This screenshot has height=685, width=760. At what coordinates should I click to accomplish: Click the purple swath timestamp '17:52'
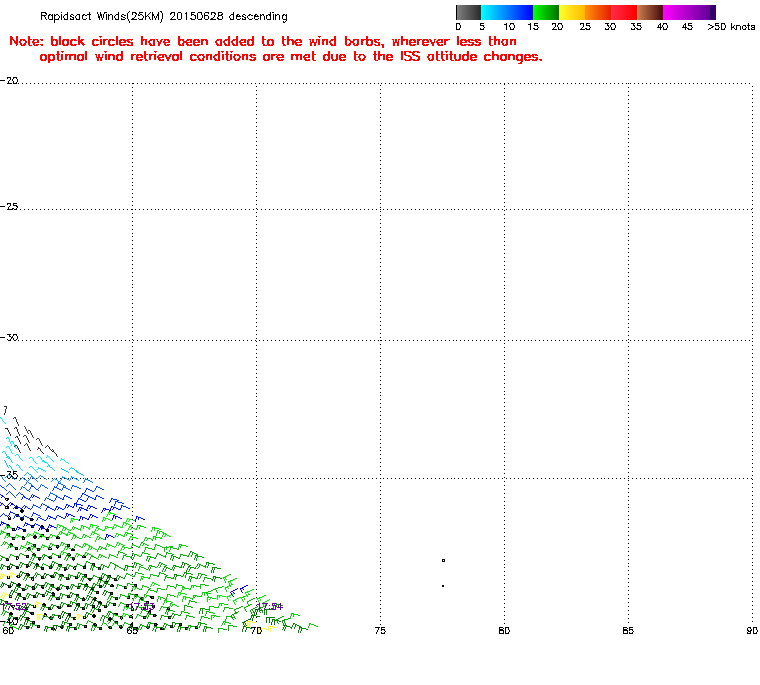14,606
